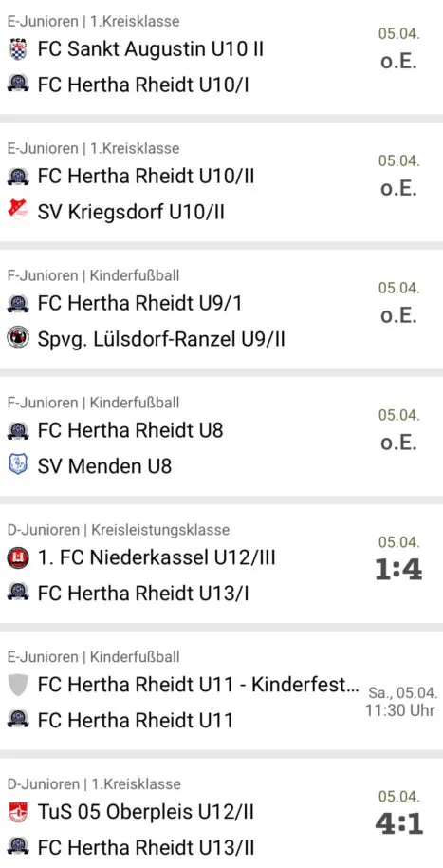Click the gray placeholder shield for Kinderfest team
The width and height of the screenshot is (443, 868).
point(18,685)
